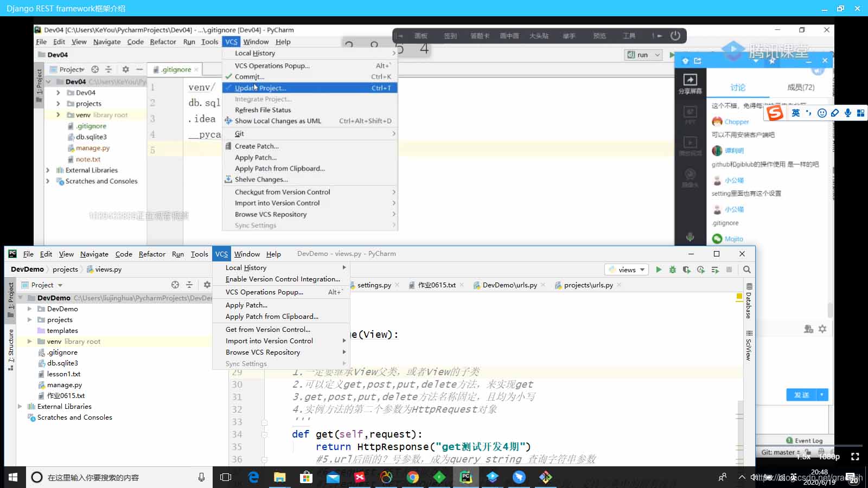Open the Help menu in DevDemo window
868x488 pixels.
point(273,254)
